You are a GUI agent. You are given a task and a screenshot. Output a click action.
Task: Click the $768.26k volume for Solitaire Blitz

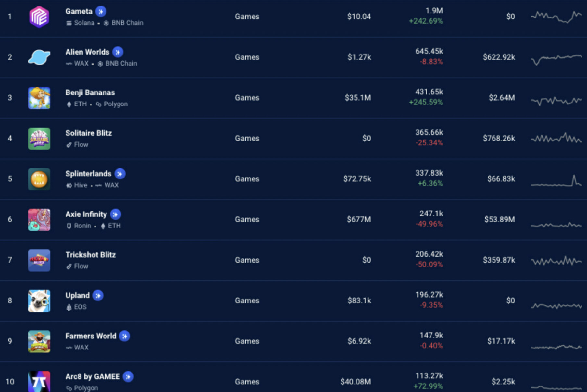499,138
